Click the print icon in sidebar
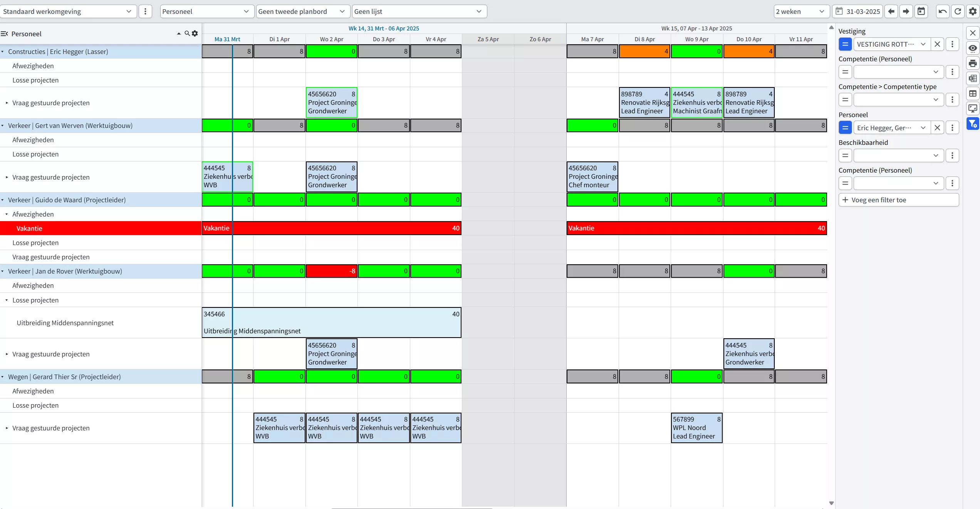The width and height of the screenshot is (980, 509). tap(973, 63)
